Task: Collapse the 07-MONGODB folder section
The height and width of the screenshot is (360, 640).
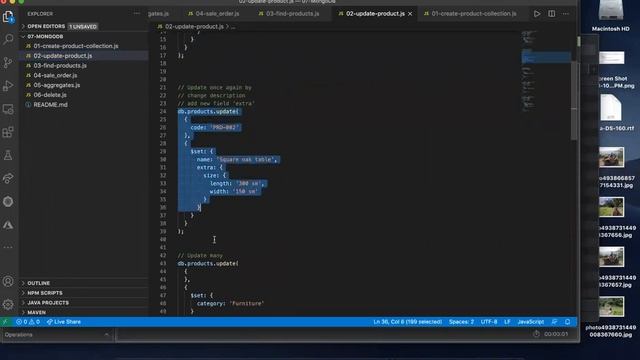Action: click(23, 36)
